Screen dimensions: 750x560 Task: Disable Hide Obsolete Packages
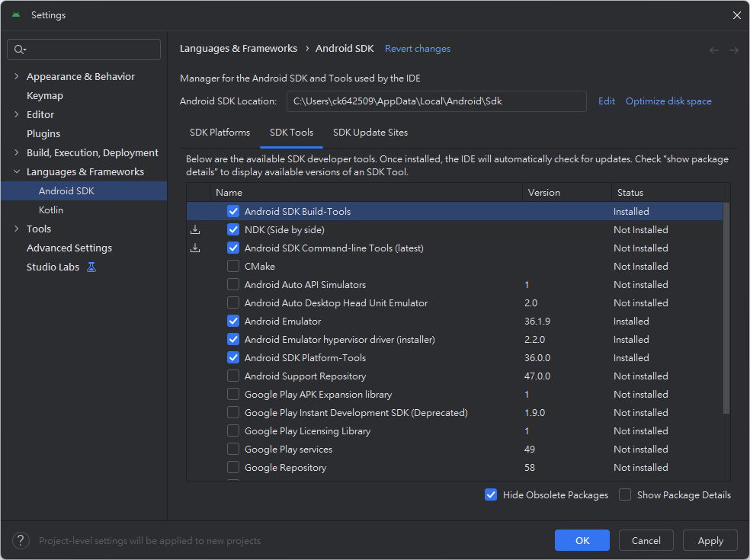point(491,494)
